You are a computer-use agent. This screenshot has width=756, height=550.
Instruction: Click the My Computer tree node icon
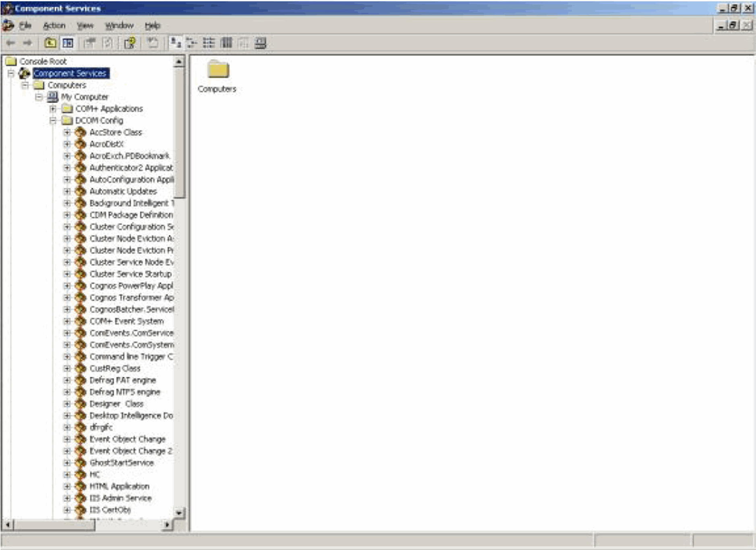click(x=52, y=97)
